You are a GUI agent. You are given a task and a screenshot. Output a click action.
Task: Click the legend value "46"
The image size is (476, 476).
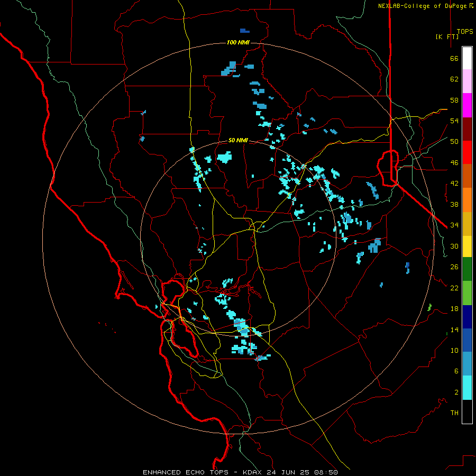pyautogui.click(x=454, y=163)
